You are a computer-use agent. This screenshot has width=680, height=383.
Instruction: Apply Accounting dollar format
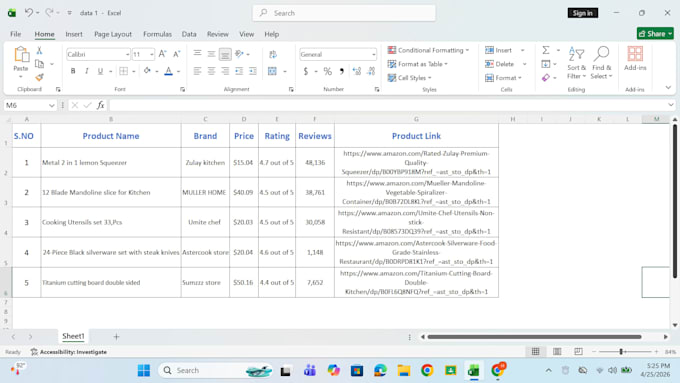[x=306, y=71]
